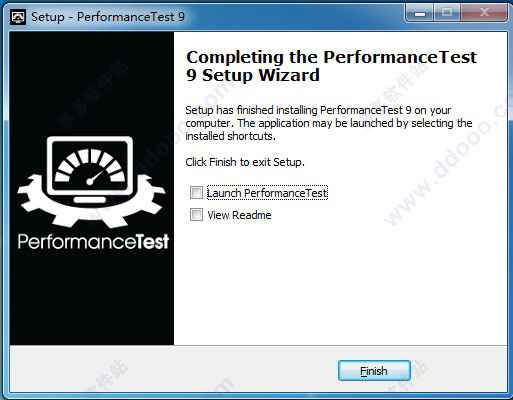This screenshot has height=400, width=513.
Task: Click the Setup - PerformanceTest 9 title text
Action: 108,17
